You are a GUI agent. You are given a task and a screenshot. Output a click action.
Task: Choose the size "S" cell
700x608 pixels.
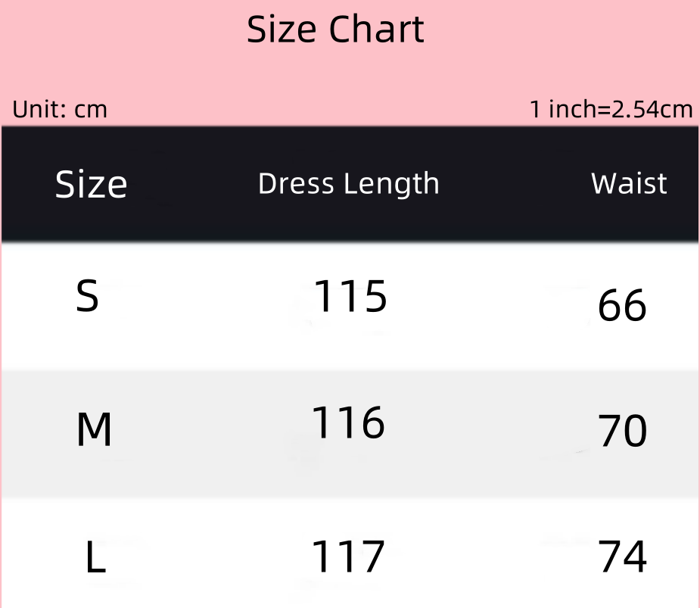88,297
